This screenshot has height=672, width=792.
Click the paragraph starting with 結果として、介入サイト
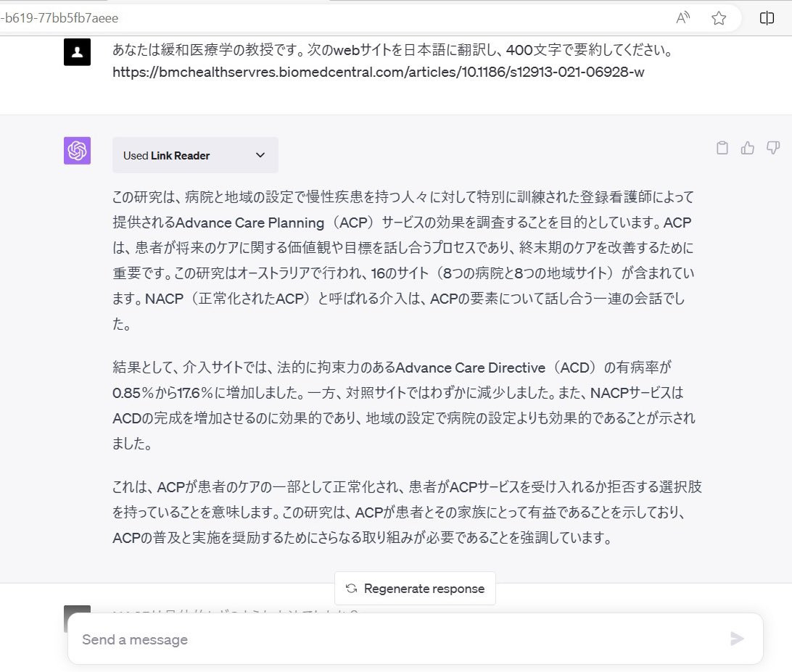(x=403, y=405)
